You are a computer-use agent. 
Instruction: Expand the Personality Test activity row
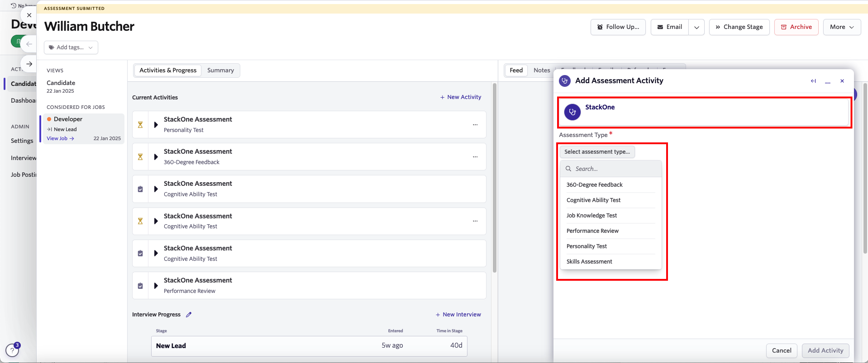(x=156, y=125)
